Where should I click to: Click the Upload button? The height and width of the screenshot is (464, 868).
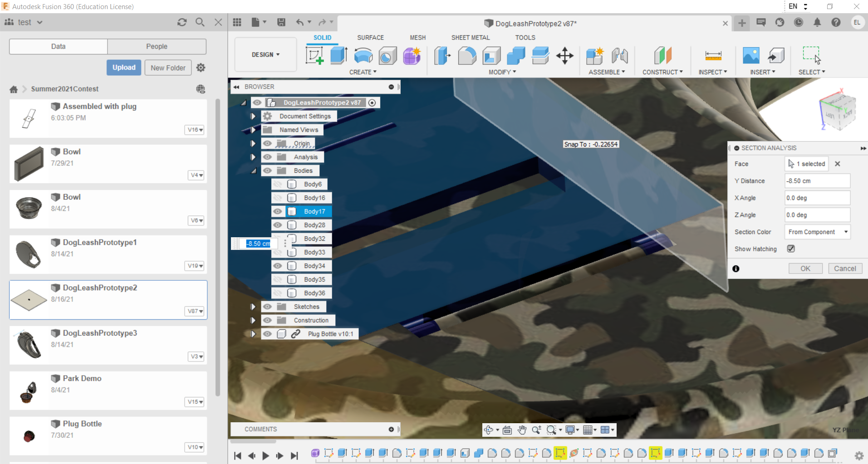[x=123, y=67]
